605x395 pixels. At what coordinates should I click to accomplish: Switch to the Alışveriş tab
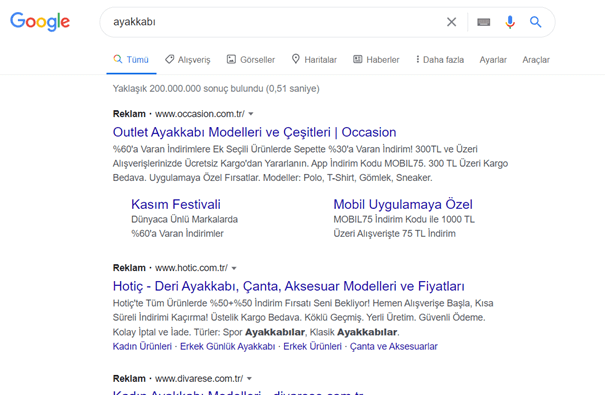(188, 60)
